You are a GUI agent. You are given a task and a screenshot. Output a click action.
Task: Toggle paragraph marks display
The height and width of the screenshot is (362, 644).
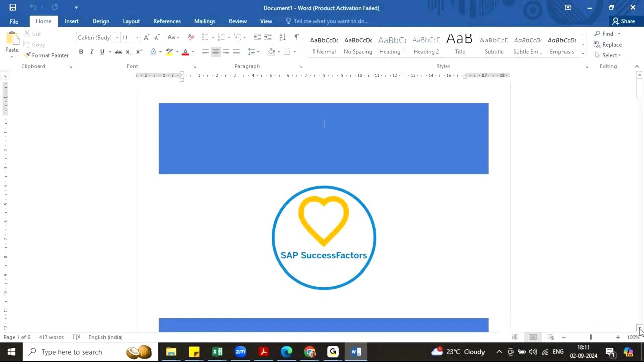click(x=297, y=37)
